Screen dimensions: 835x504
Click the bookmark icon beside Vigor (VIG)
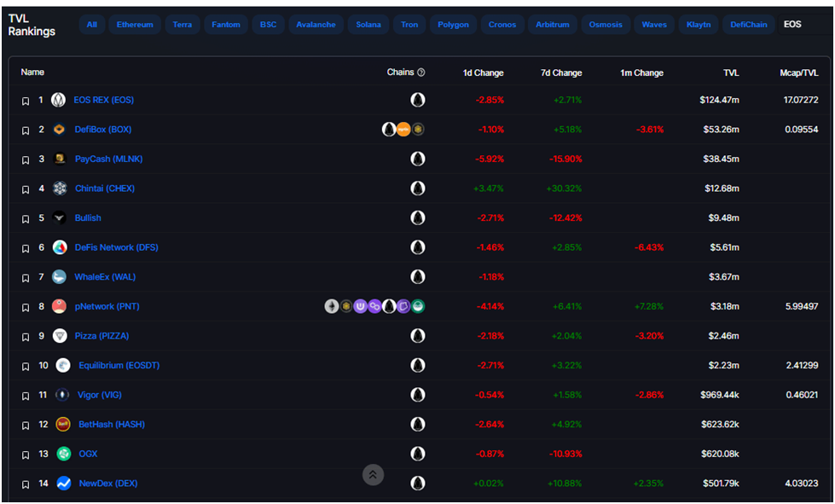(x=25, y=396)
